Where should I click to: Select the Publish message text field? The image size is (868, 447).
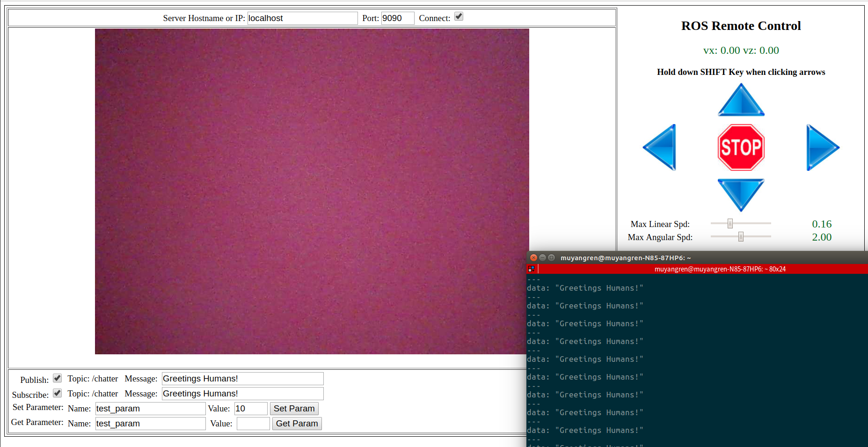click(242, 378)
